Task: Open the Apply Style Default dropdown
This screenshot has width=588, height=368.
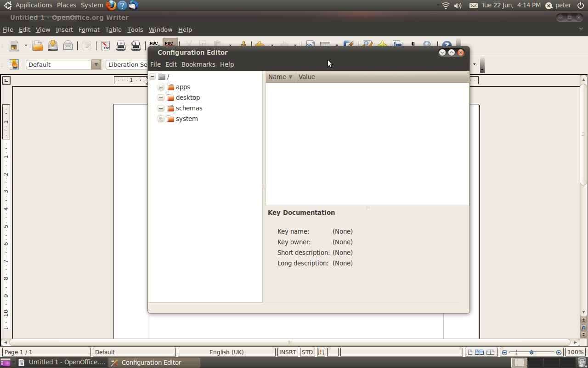Action: (x=96, y=64)
